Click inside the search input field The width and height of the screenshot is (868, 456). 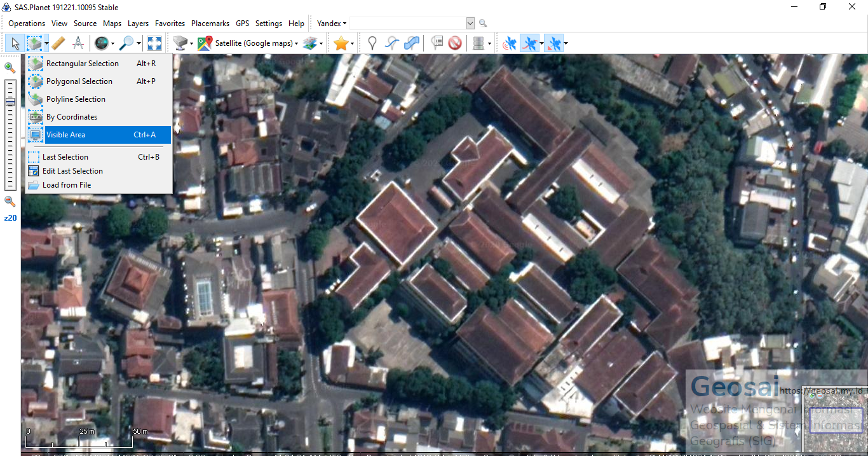coord(407,23)
